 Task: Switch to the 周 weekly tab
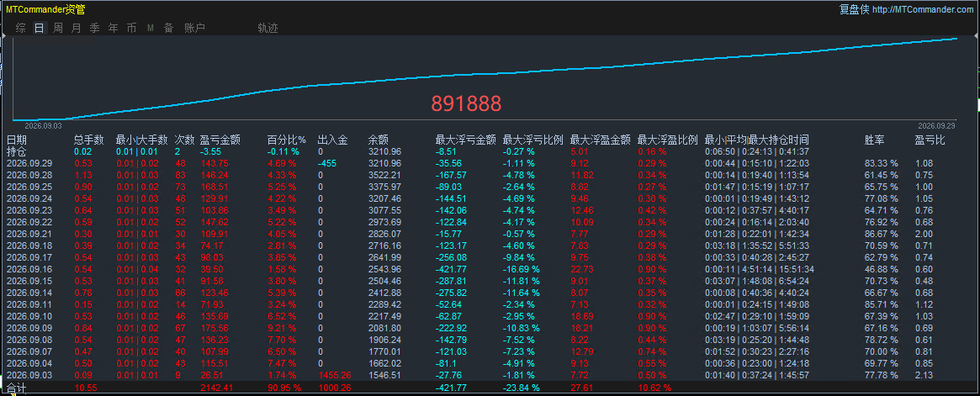click(58, 28)
